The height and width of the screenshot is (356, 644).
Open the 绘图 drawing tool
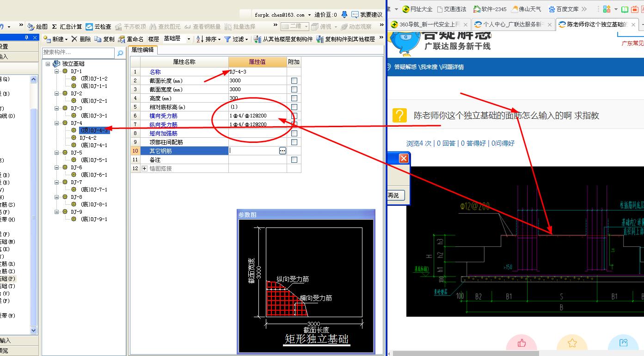pos(37,27)
